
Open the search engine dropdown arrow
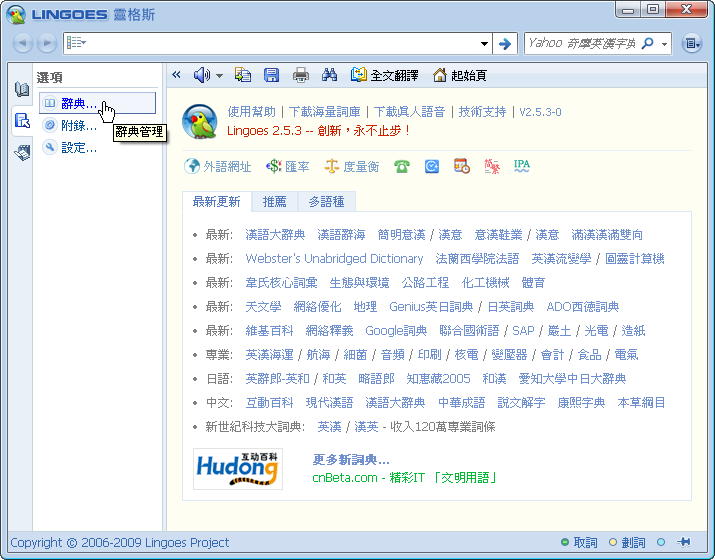point(664,44)
